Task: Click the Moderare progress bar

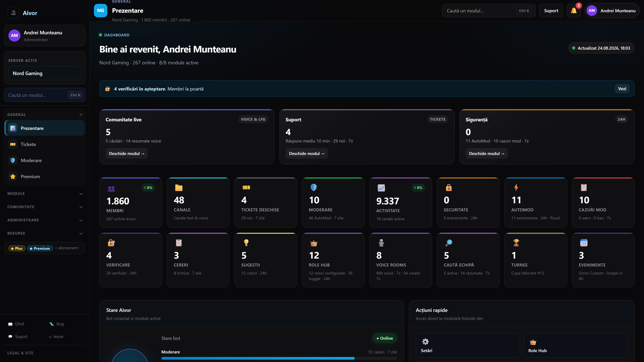Action: click(x=279, y=358)
